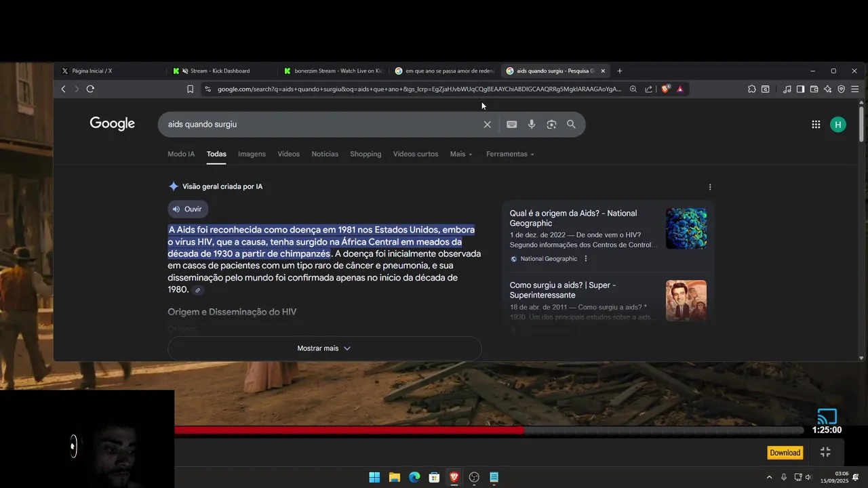
Task: Select the Notícias results tab
Action: click(x=325, y=154)
